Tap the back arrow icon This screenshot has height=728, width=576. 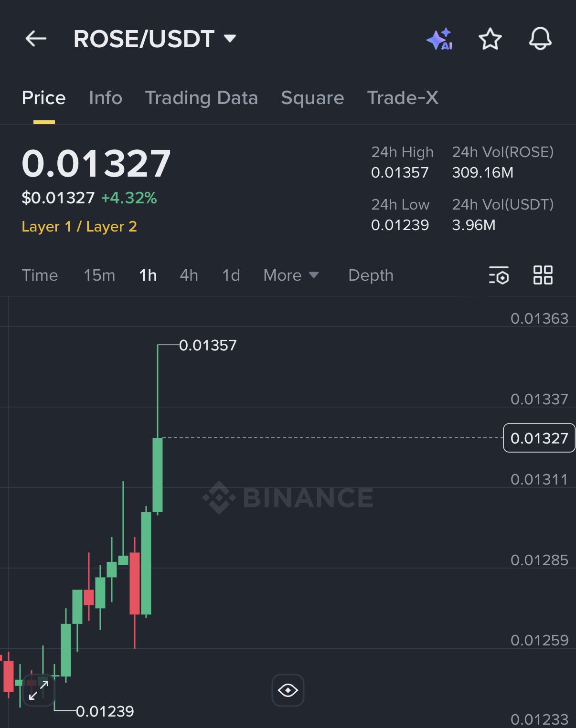36,39
